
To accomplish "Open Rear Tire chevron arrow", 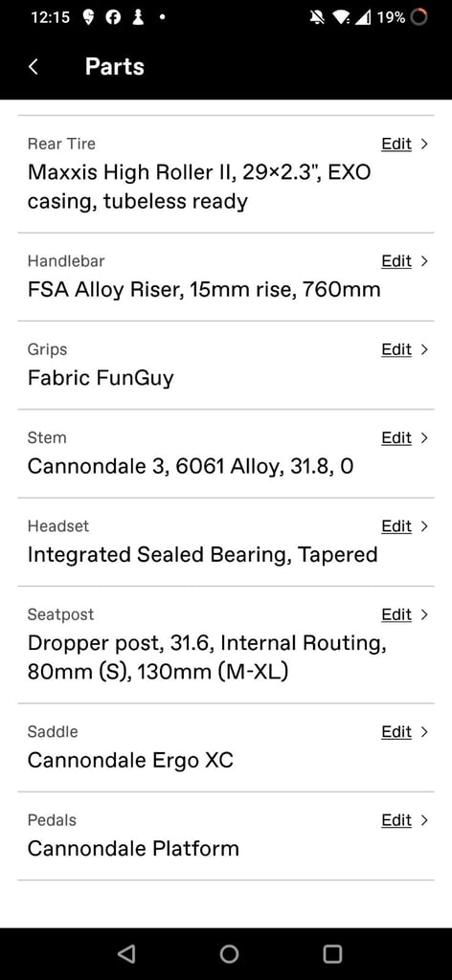I will coord(424,144).
